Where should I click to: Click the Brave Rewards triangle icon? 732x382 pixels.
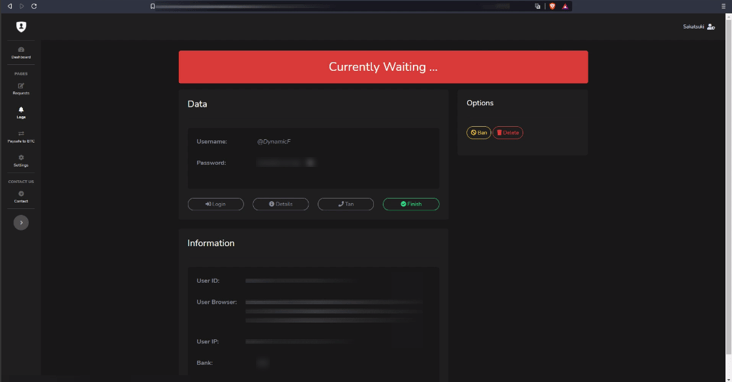[x=565, y=6]
